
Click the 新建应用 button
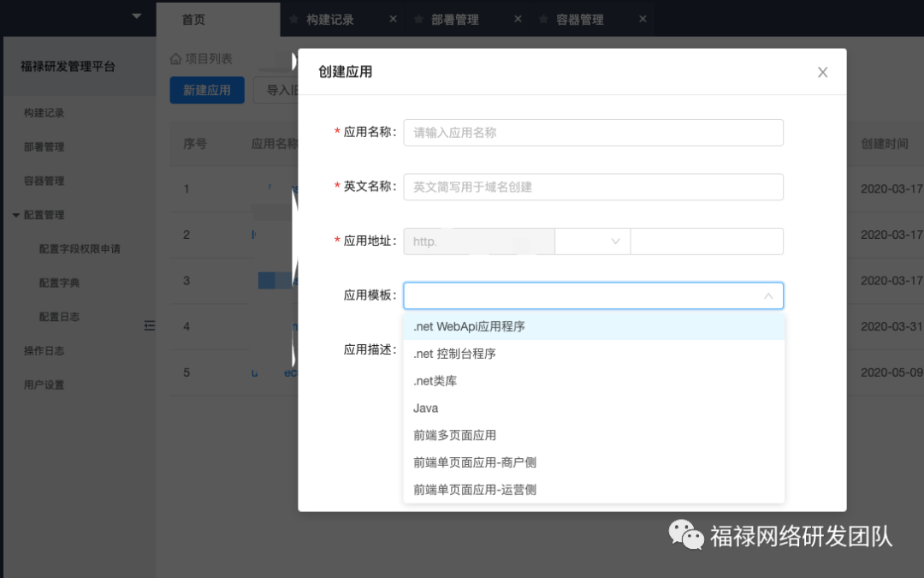207,90
